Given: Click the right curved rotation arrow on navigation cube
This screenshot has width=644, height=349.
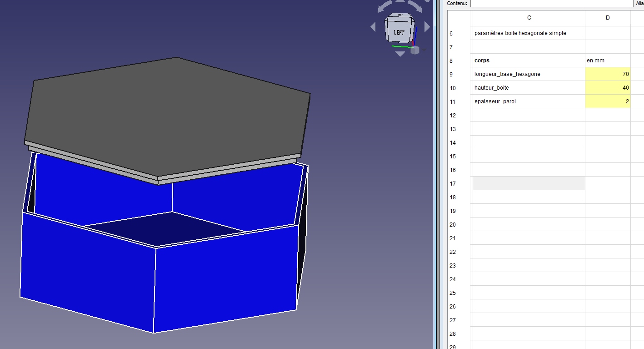Looking at the screenshot, I should click(415, 6).
